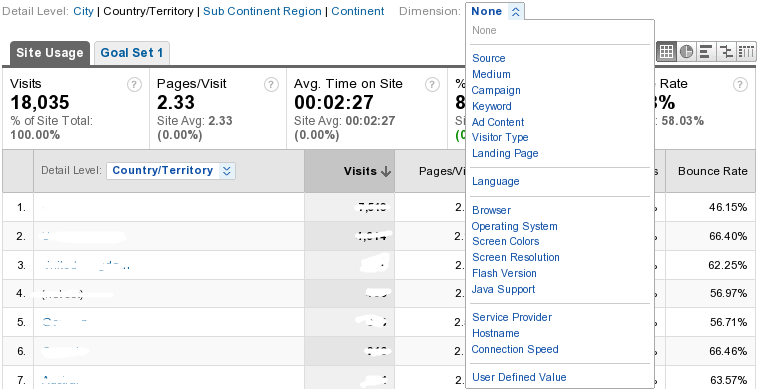Select the performance bar view icon
The width and height of the screenshot is (760, 389).
pos(706,51)
